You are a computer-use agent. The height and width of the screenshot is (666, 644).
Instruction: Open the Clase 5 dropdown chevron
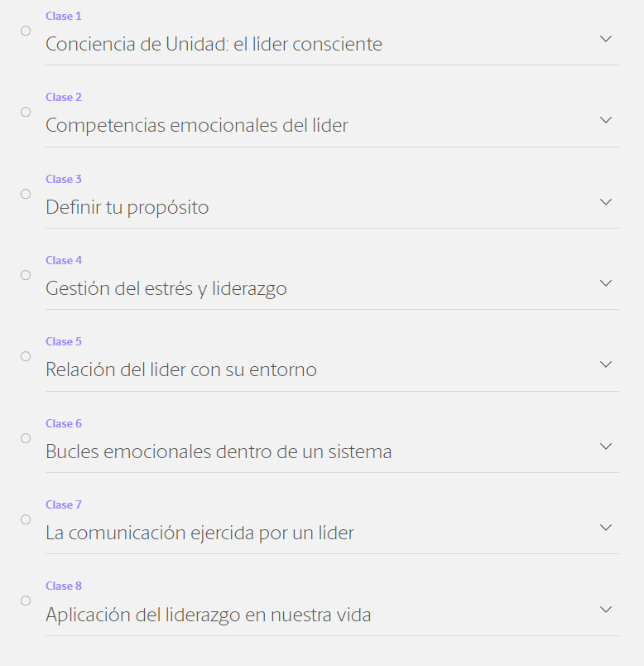coord(606,364)
